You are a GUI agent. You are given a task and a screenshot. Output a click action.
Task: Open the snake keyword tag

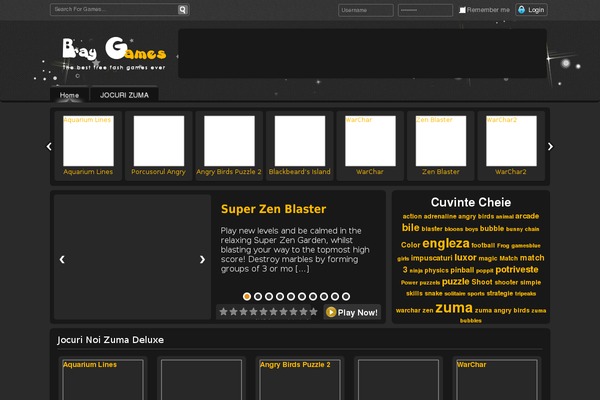[434, 294]
